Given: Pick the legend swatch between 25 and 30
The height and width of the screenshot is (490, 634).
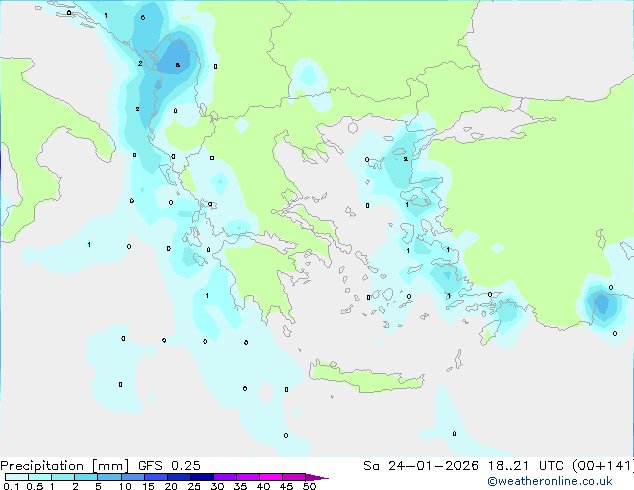Looking at the screenshot, I should [202, 477].
